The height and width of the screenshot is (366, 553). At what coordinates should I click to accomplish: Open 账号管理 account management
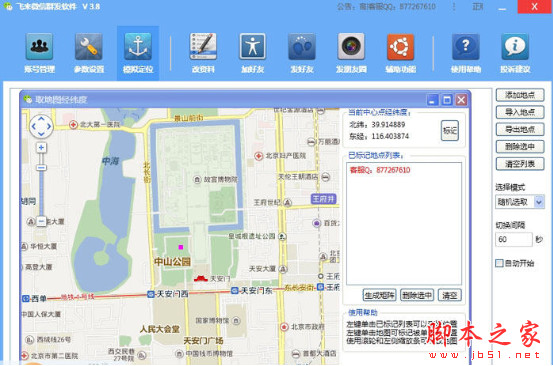click(x=39, y=53)
